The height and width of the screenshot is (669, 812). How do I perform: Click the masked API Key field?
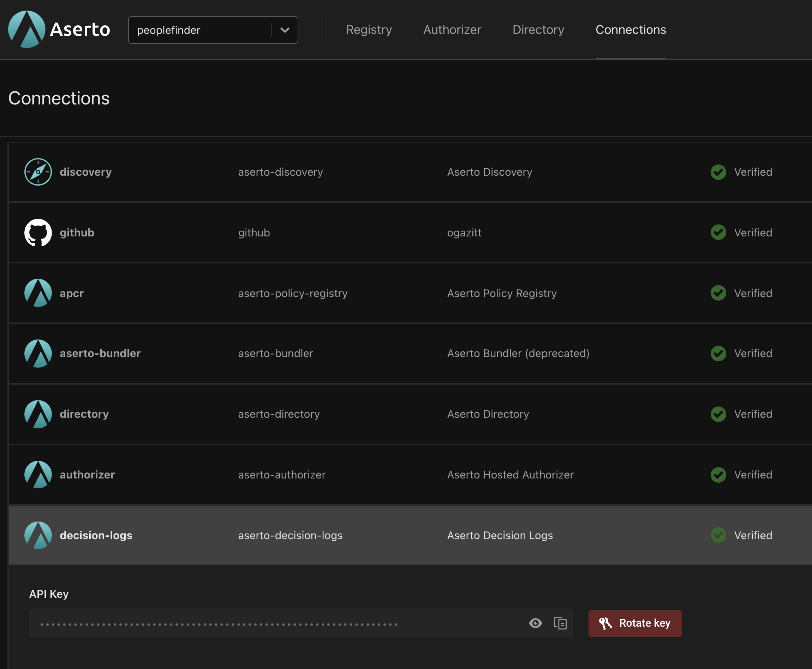tap(270, 623)
